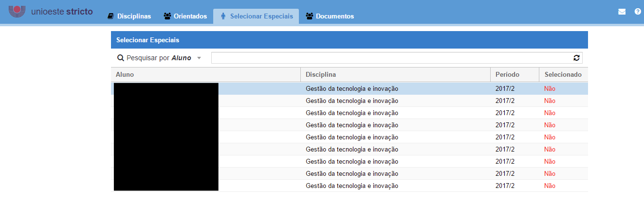Toggle the last row's Não selection status
The height and width of the screenshot is (204, 644).
click(x=550, y=186)
